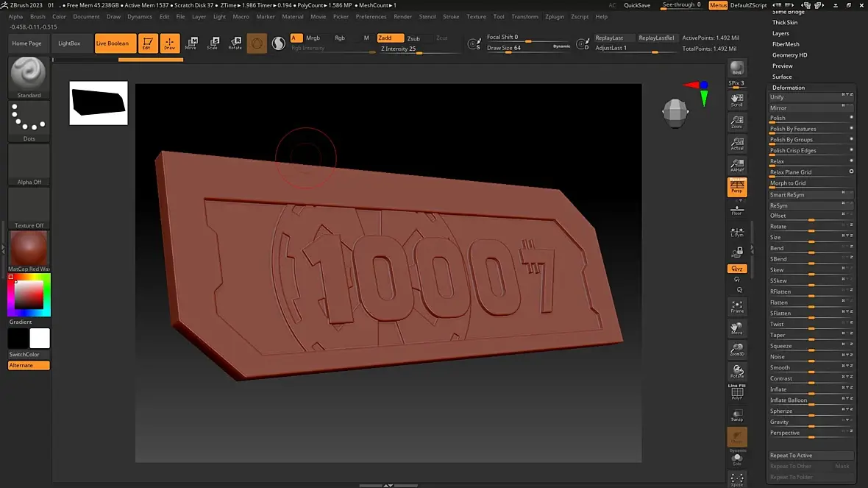Screen dimensions: 868x488
Task: Enable Zsub sculpting mode
Action: pos(413,38)
